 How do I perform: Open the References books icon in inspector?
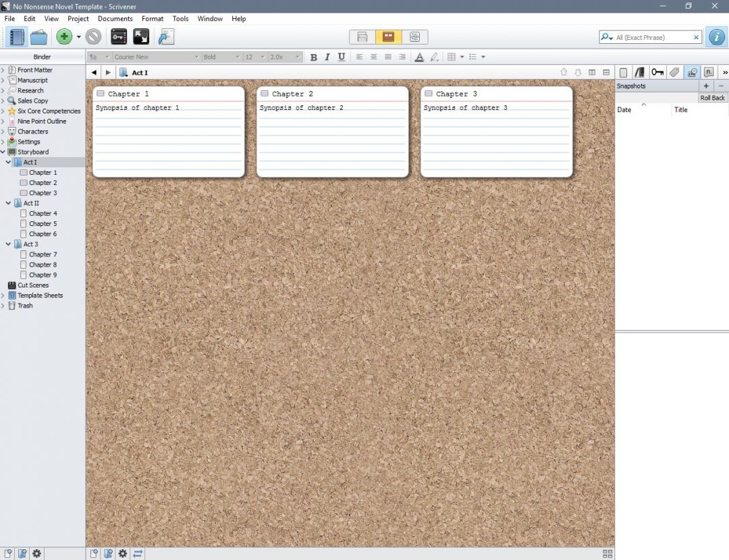click(x=640, y=72)
